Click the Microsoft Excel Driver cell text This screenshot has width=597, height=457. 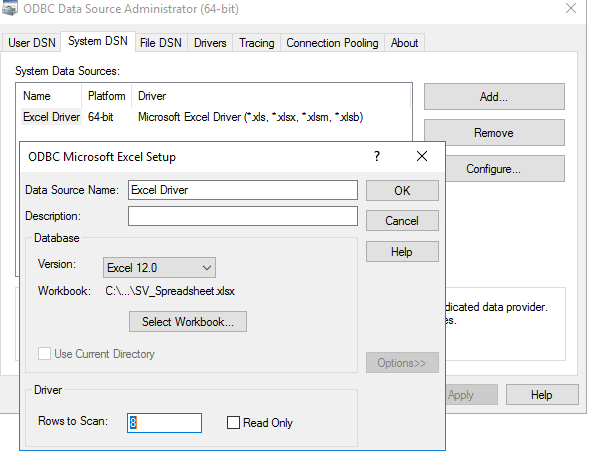click(x=251, y=117)
